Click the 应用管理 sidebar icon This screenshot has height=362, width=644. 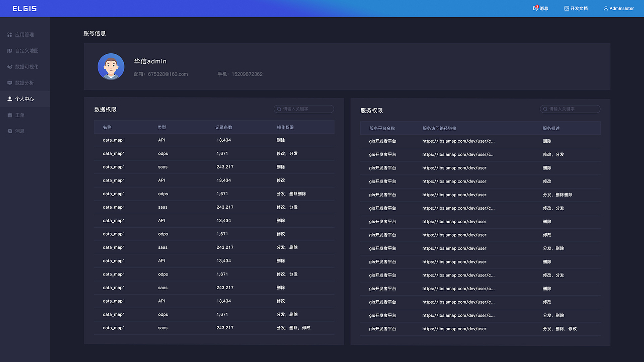coord(10,35)
